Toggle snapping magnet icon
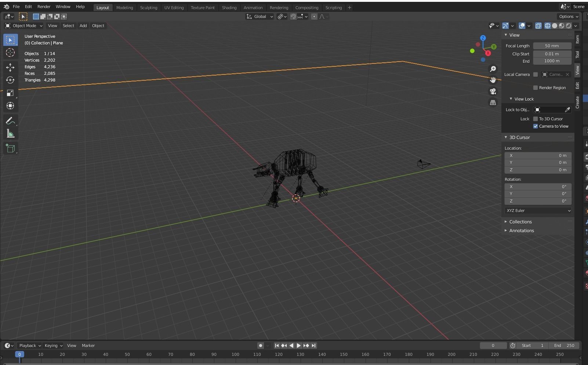This screenshot has height=365, width=588. (x=293, y=17)
